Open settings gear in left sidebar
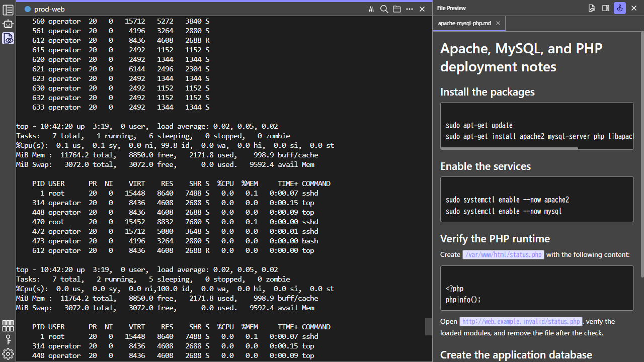Image resolution: width=644 pixels, height=362 pixels. (8, 354)
